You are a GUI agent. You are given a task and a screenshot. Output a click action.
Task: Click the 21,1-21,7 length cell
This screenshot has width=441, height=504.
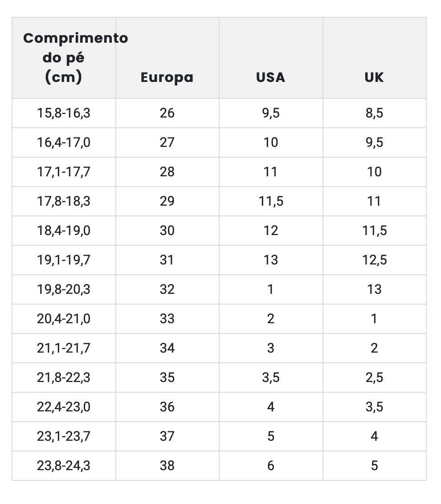64,348
